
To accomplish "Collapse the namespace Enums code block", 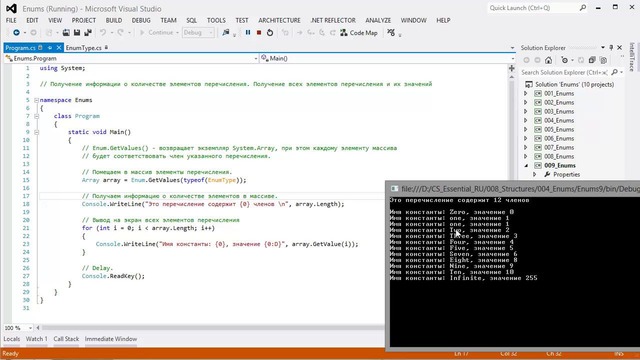I will (36, 100).
